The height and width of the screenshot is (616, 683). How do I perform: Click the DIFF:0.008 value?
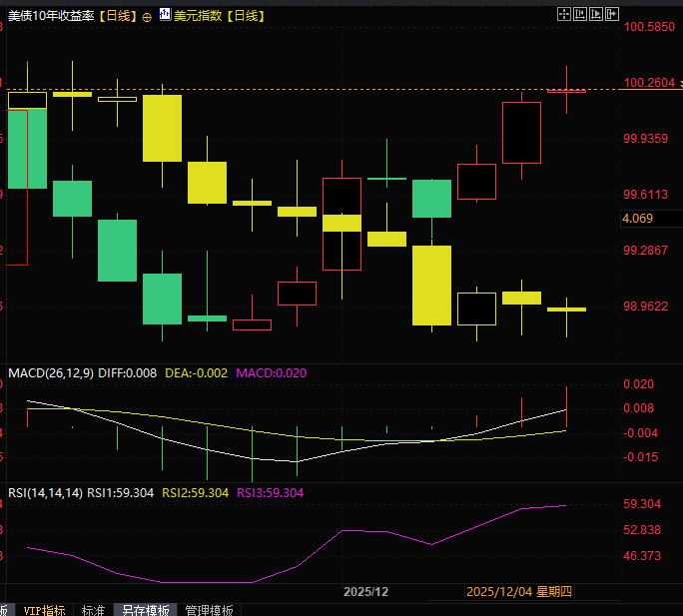[127, 373]
